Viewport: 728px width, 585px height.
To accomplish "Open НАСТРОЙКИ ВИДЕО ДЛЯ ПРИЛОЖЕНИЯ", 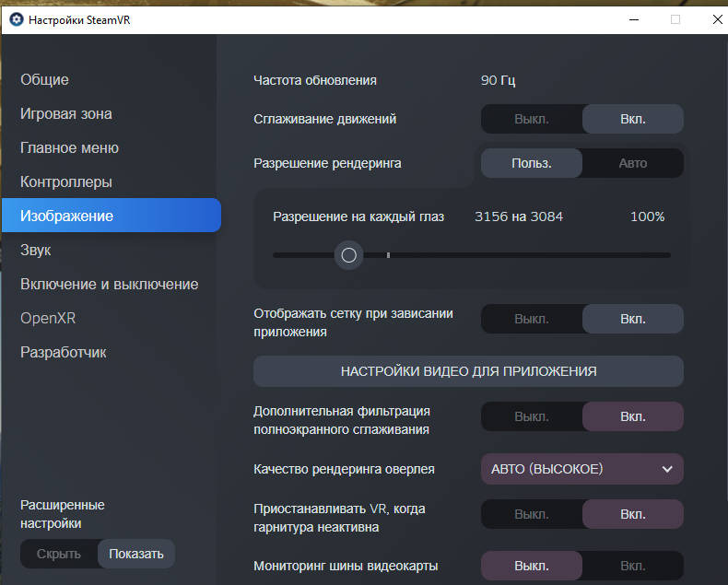I will 468,371.
